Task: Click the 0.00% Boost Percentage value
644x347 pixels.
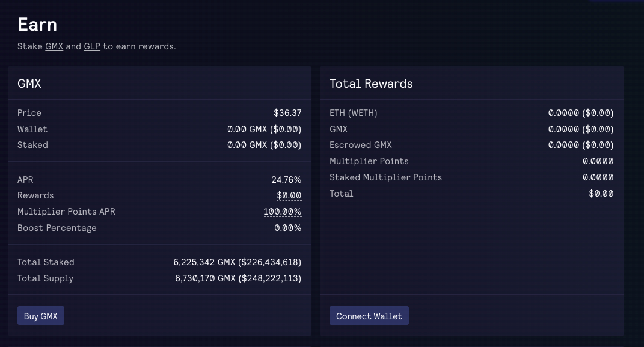Action: (288, 228)
